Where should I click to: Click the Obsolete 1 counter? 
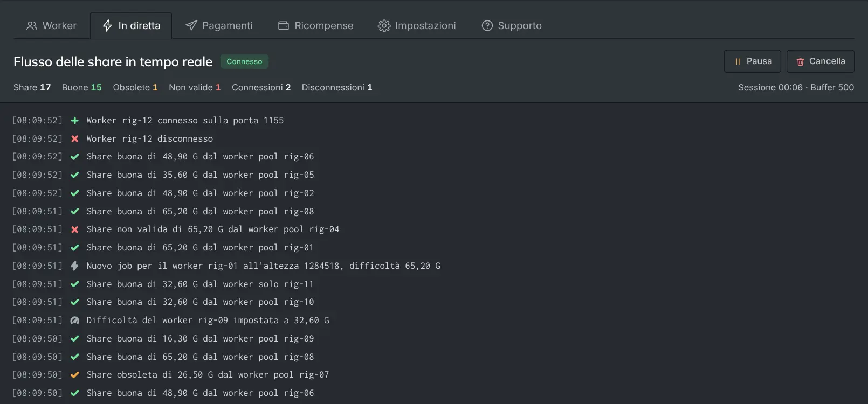pos(135,87)
